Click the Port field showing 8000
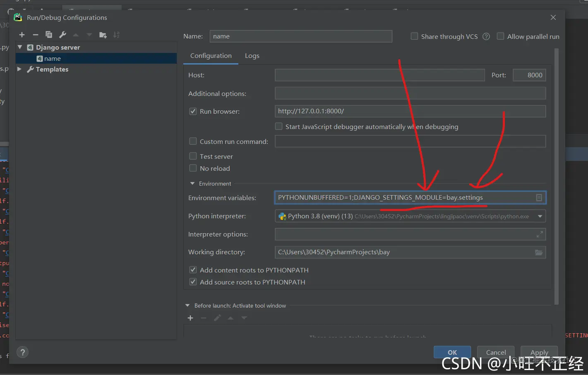This screenshot has height=375, width=588. point(529,75)
